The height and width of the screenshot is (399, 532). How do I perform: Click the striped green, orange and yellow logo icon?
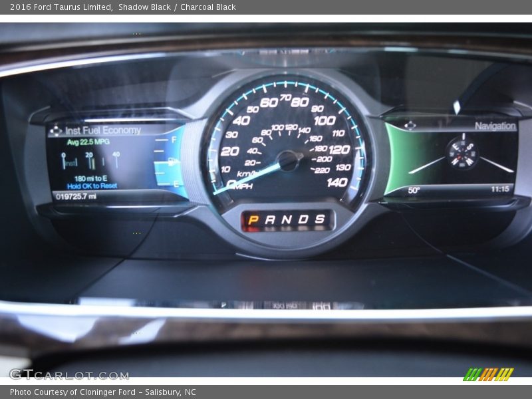pos(489,374)
